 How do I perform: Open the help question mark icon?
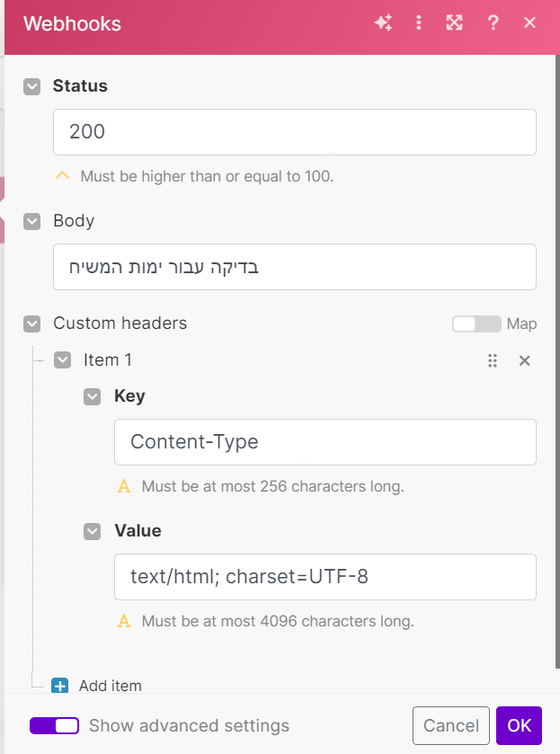[x=493, y=23]
